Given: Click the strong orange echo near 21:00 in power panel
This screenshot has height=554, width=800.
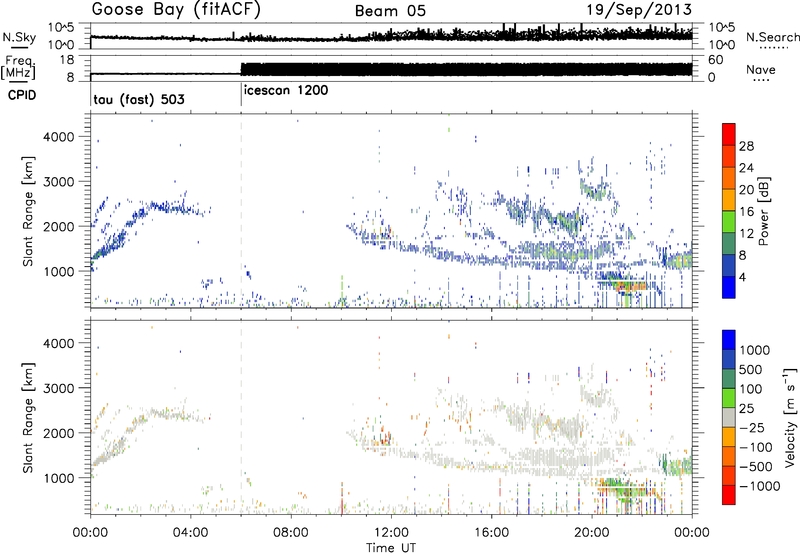Looking at the screenshot, I should pyautogui.click(x=629, y=287).
